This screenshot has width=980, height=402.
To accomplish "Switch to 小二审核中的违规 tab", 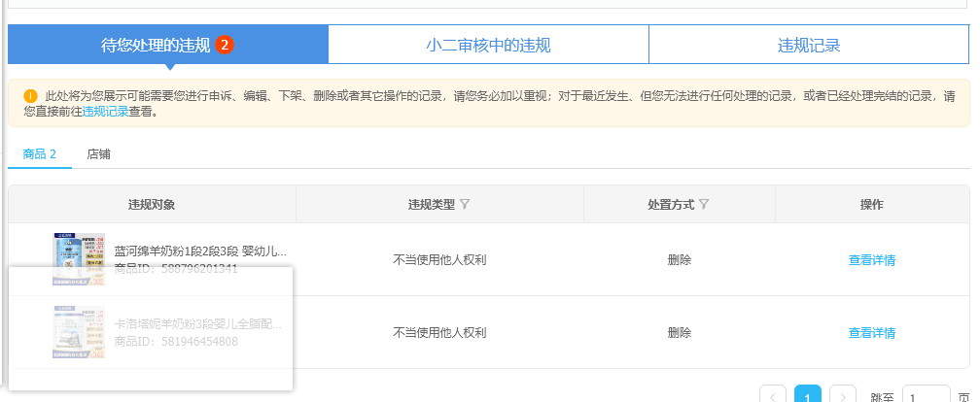I will tap(488, 45).
